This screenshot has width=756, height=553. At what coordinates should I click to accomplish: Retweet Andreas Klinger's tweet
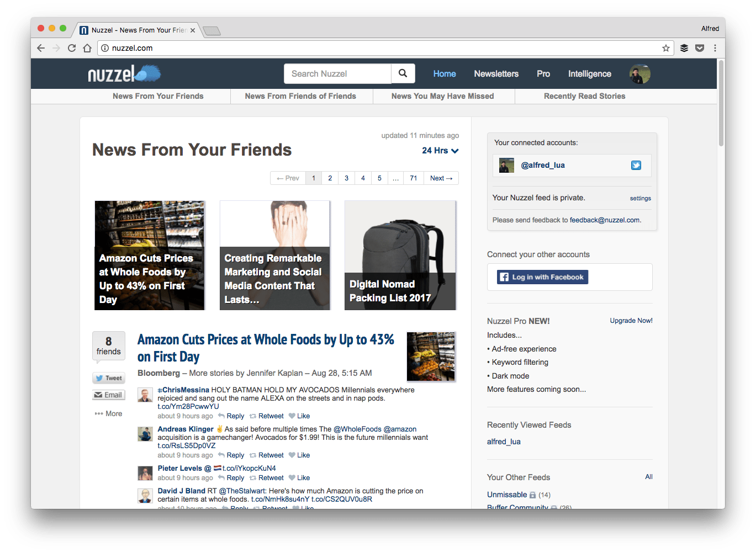[x=267, y=455]
